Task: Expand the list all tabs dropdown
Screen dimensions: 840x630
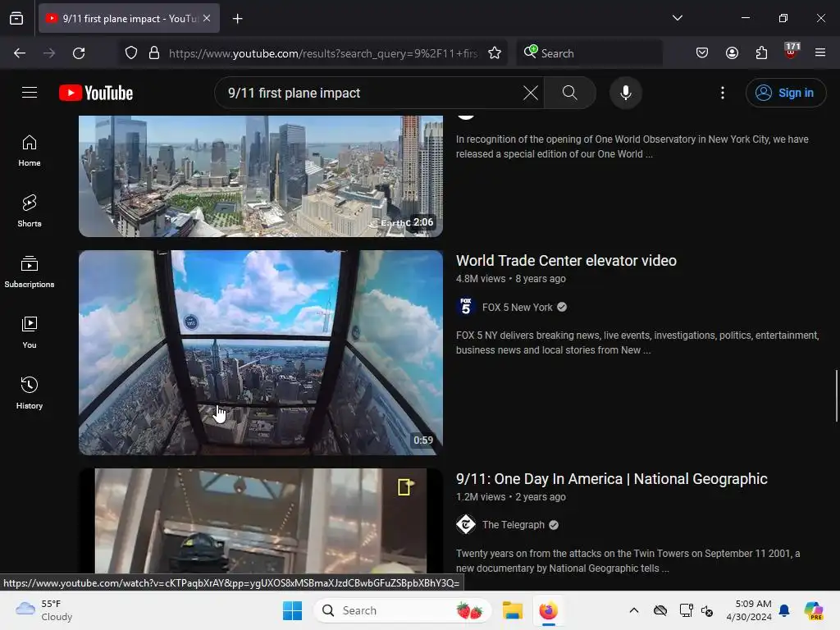Action: (677, 18)
